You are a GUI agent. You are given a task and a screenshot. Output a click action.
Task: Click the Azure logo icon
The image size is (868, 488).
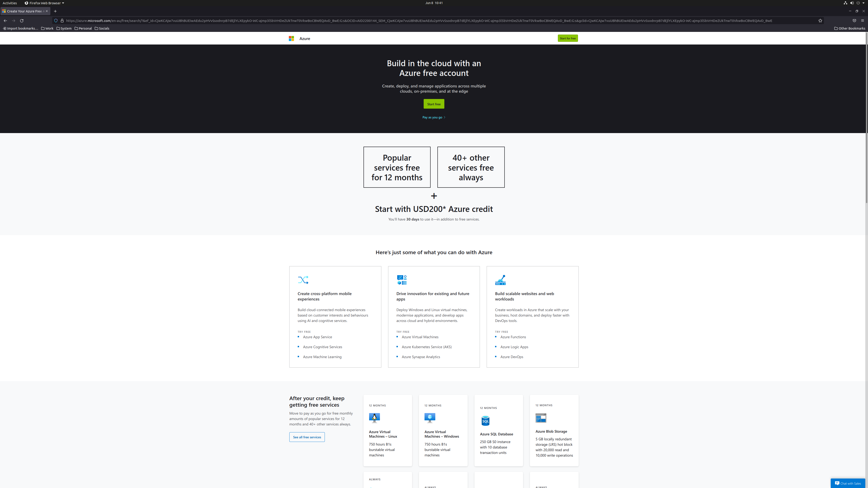tap(292, 38)
